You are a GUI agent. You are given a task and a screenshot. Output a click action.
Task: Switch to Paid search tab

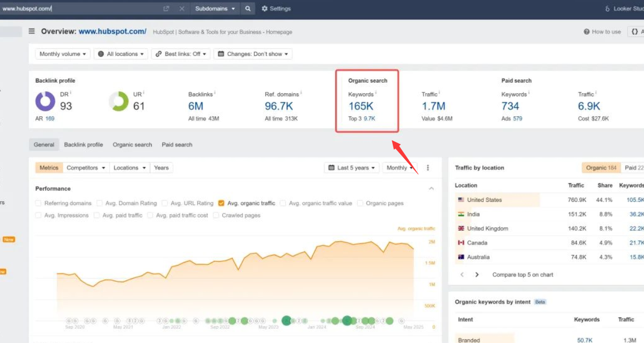click(x=177, y=144)
